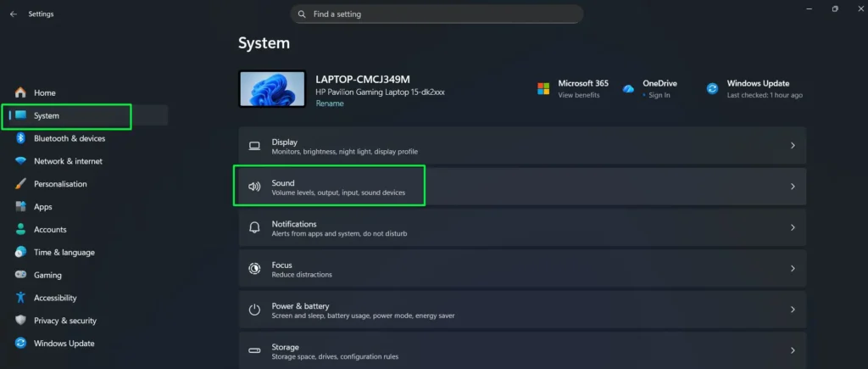This screenshot has width=868, height=369.
Task: Click 'Volume levels, output, input' description
Action: [338, 193]
